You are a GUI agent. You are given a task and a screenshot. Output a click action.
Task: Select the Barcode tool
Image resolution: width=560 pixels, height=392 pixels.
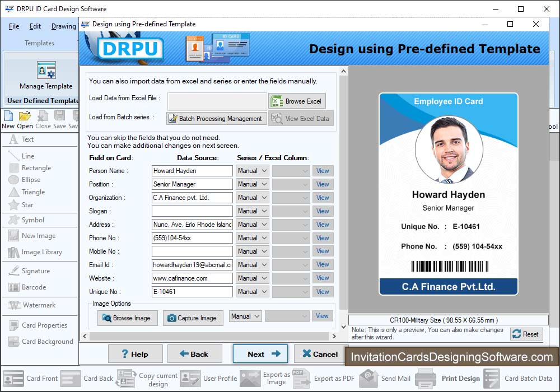click(x=27, y=287)
